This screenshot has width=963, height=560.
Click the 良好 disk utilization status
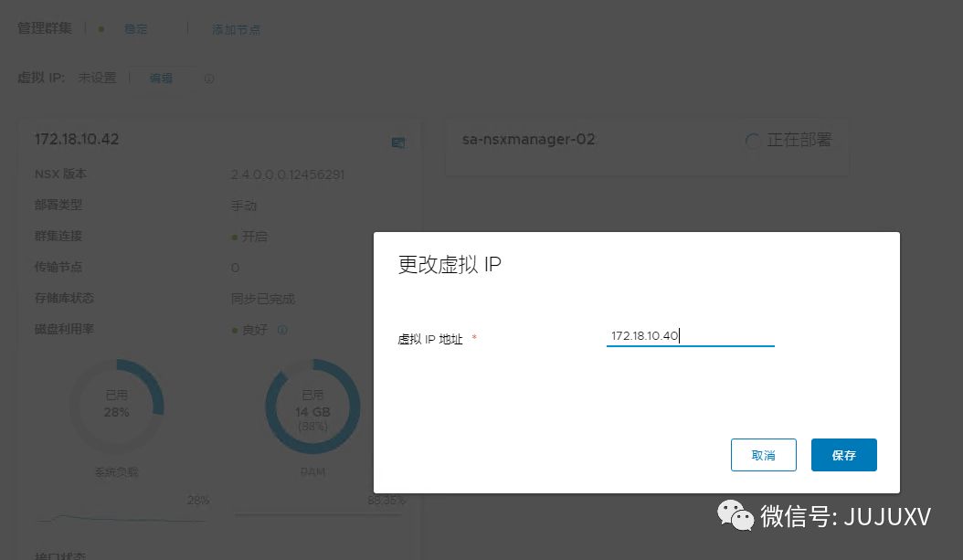coord(254,330)
